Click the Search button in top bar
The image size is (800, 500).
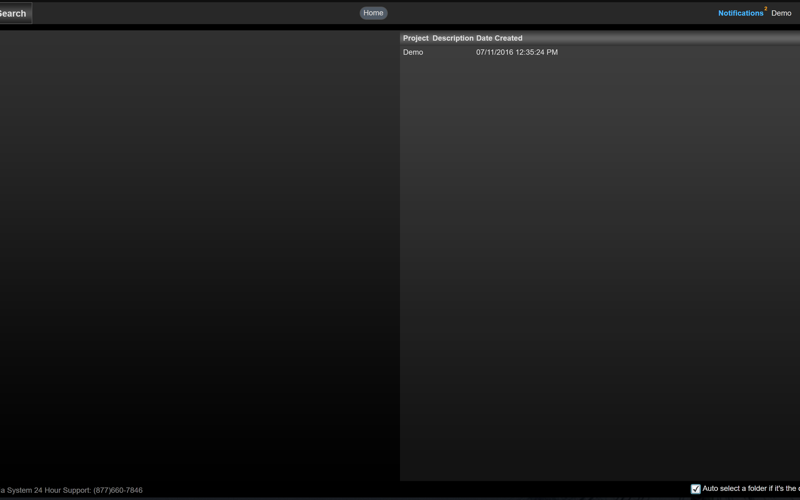point(15,13)
